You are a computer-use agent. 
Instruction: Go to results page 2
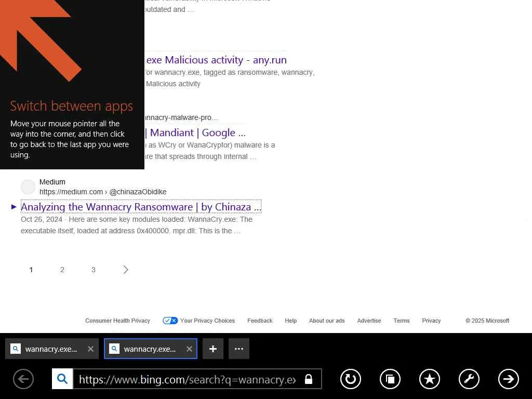(x=62, y=270)
